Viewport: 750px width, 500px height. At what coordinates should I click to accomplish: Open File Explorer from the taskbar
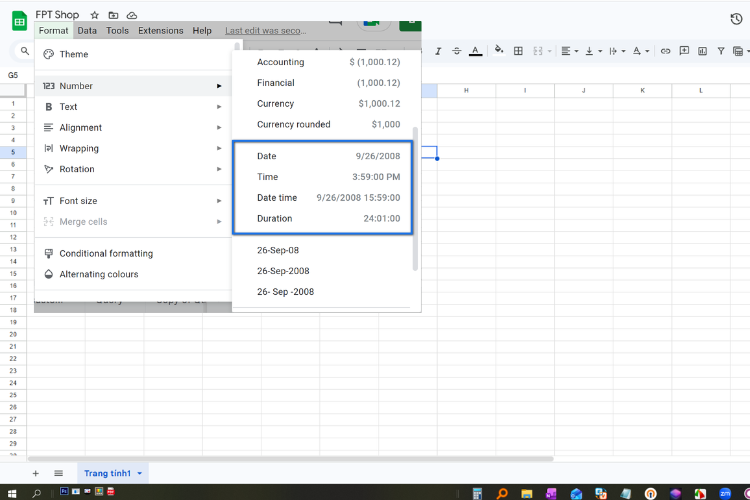[527, 493]
